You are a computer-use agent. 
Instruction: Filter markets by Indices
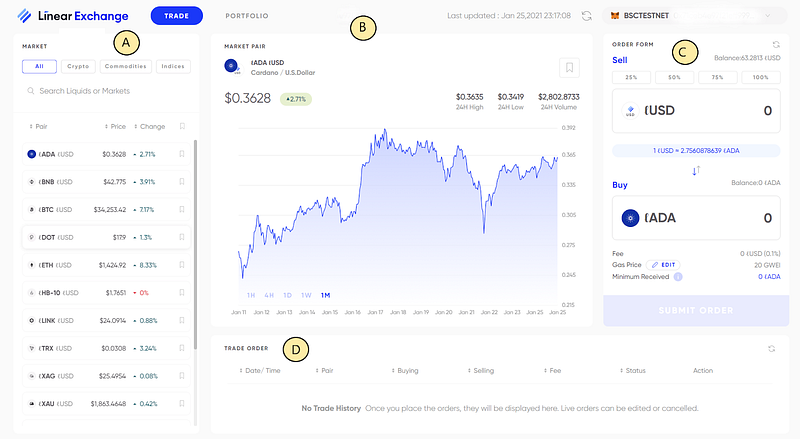(173, 66)
